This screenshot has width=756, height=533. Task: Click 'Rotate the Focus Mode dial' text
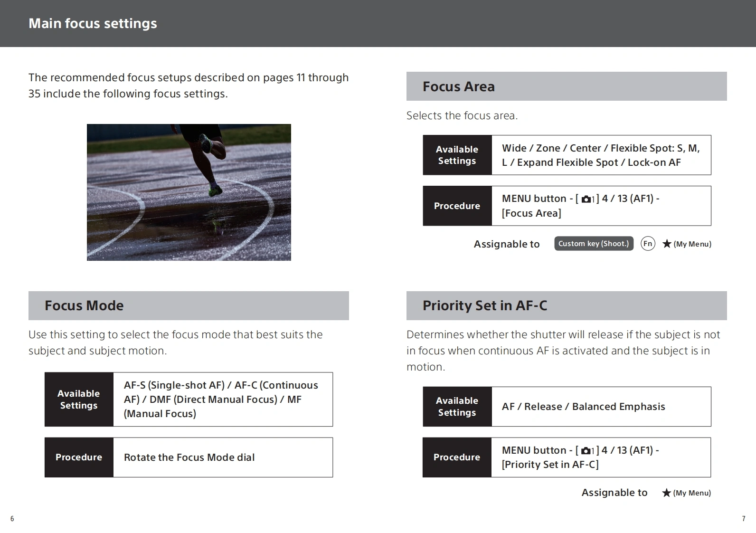189,457
